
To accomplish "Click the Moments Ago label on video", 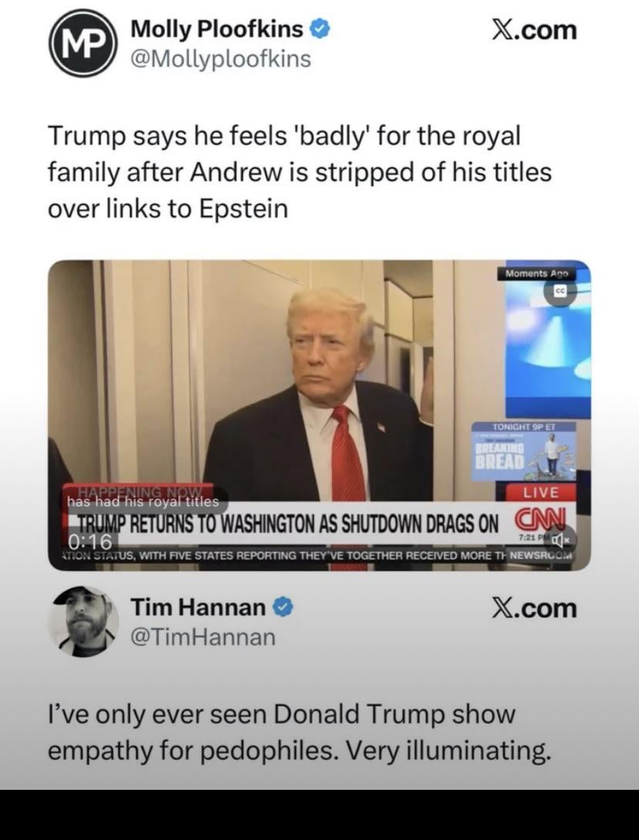I will (536, 274).
